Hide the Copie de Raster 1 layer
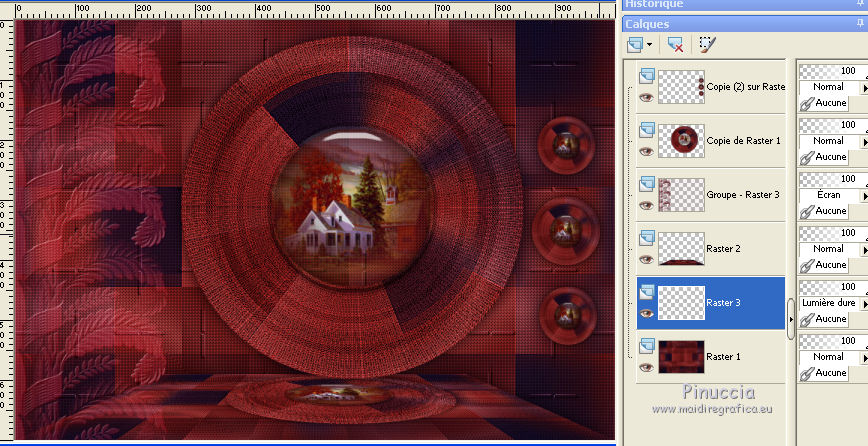 646,151
